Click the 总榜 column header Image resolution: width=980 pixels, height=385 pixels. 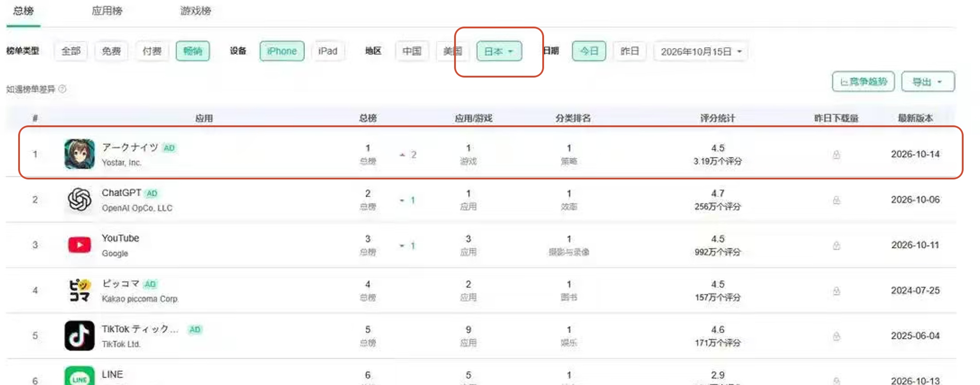pyautogui.click(x=368, y=118)
